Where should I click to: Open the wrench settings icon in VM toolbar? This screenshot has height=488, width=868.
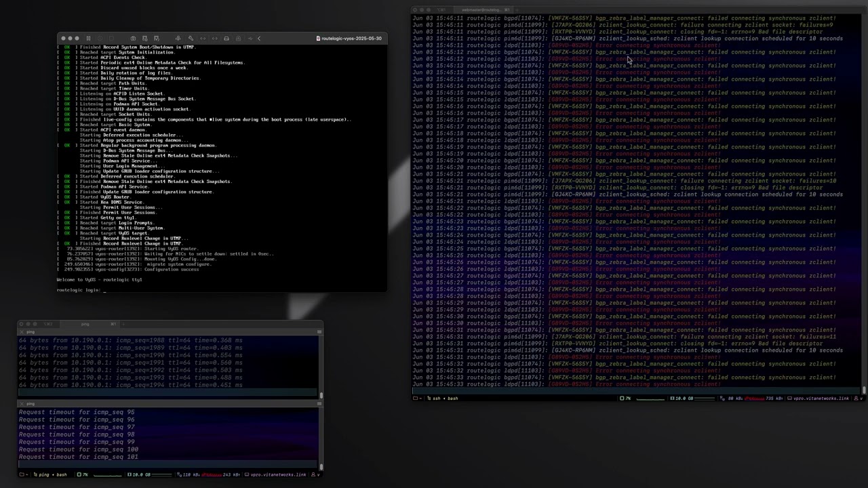(191, 39)
